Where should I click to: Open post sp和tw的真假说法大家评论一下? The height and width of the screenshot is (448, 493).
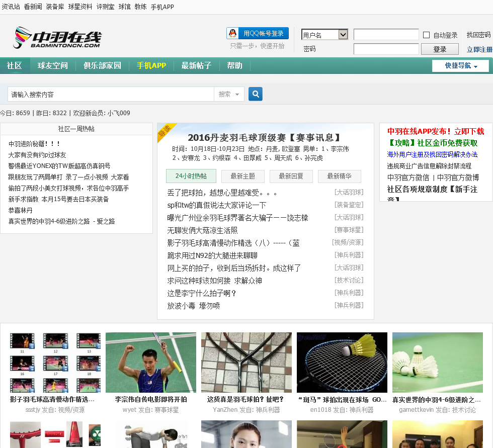[x=217, y=205]
